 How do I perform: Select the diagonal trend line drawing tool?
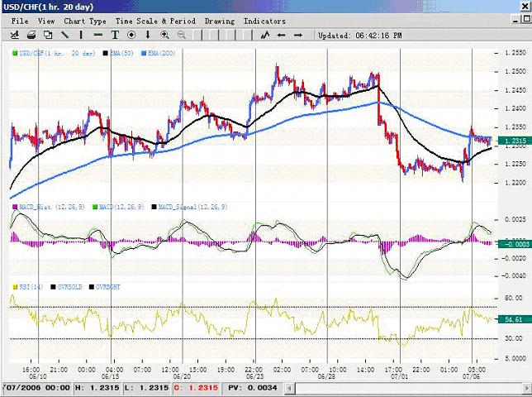coord(64,35)
